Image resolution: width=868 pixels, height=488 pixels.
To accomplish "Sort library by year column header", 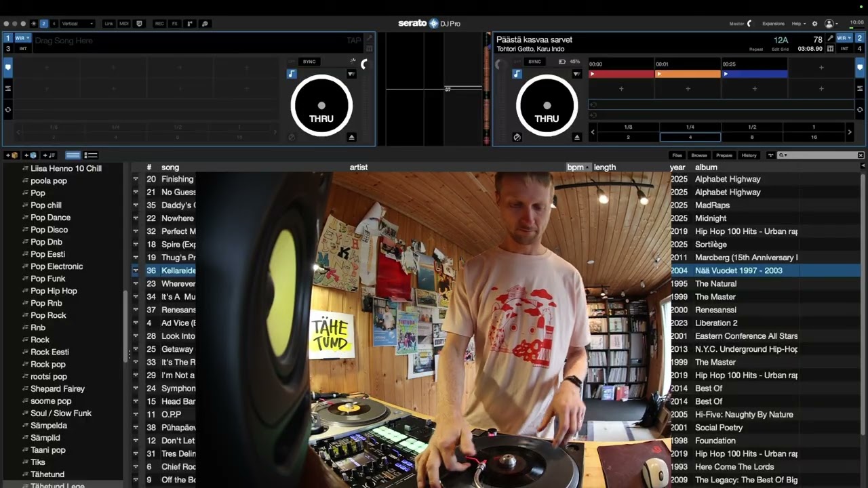I will pos(677,167).
